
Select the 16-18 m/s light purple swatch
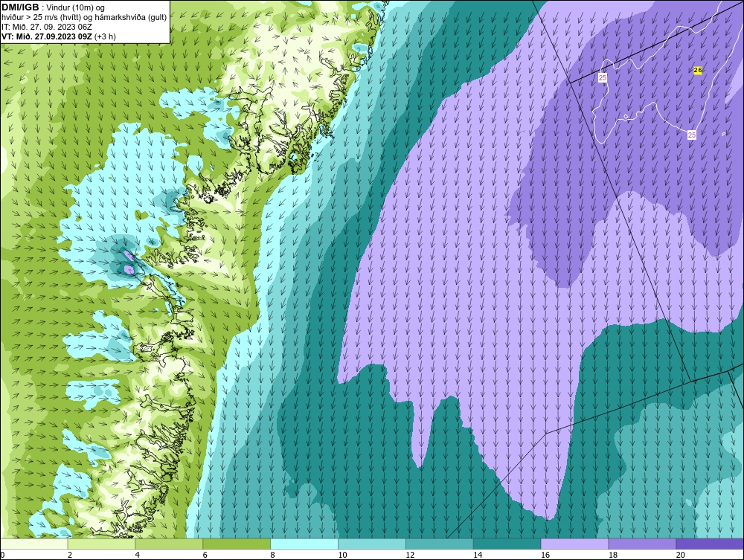click(574, 544)
